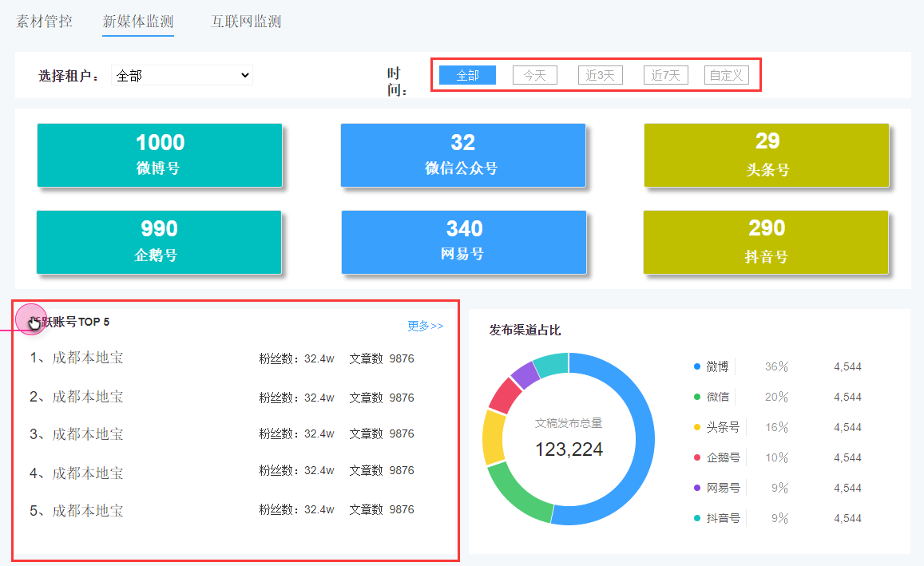This screenshot has height=566, width=924.
Task: Click the 更多>> link
Action: 425,326
